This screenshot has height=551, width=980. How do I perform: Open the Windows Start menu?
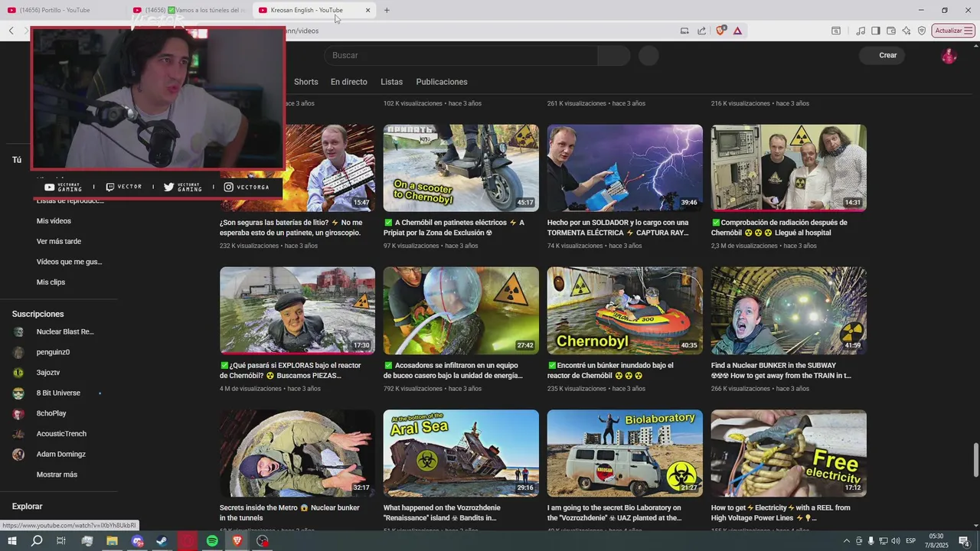point(11,541)
